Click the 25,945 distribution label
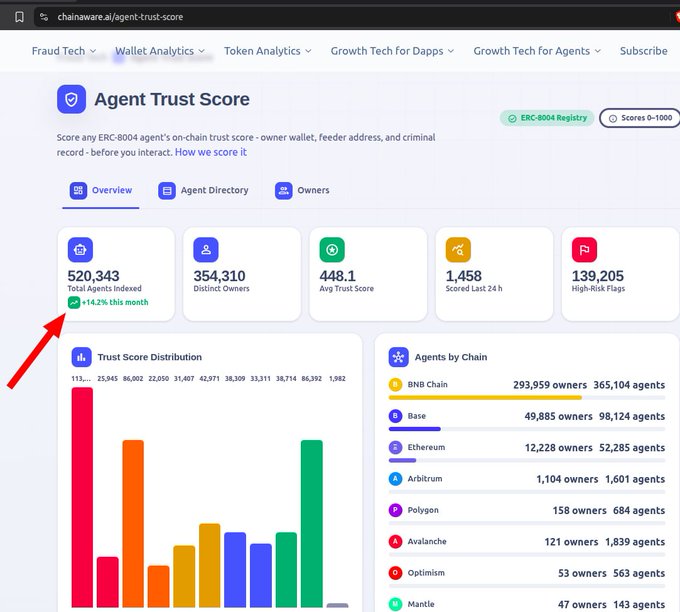The width and height of the screenshot is (680, 612). 108,379
